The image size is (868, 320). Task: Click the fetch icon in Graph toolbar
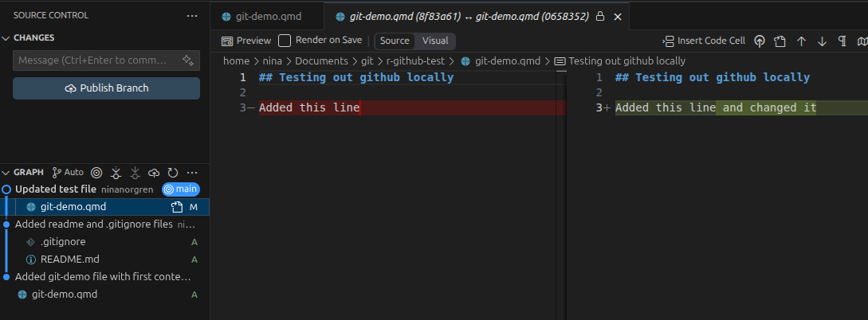click(x=116, y=173)
